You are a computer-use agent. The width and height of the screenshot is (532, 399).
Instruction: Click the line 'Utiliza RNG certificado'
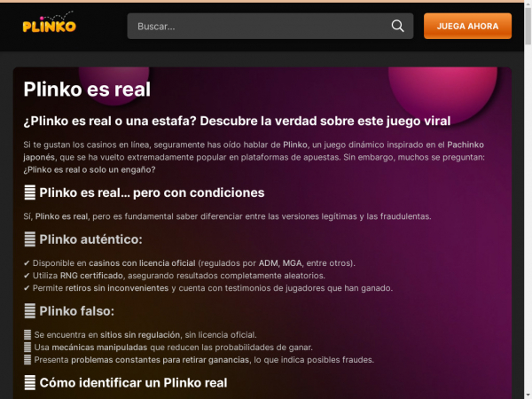point(175,276)
